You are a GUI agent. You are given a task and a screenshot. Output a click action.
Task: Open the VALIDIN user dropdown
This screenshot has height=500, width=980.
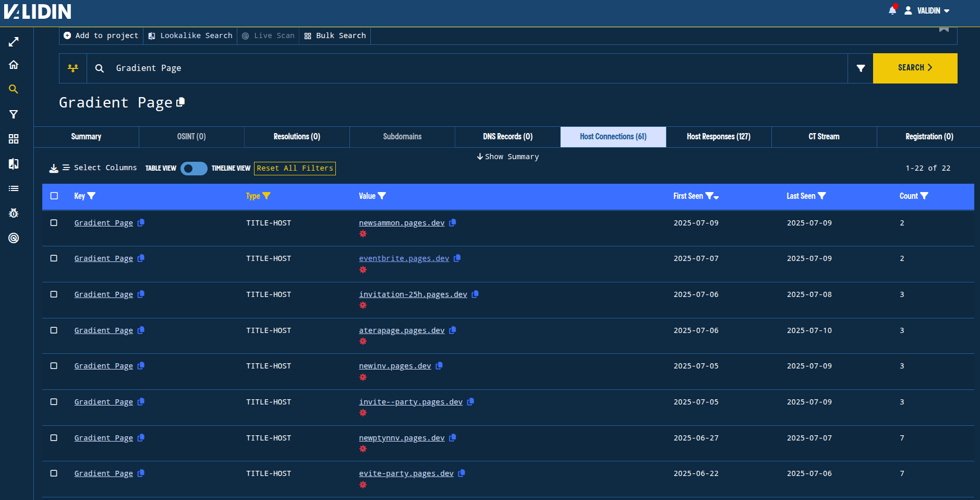927,10
